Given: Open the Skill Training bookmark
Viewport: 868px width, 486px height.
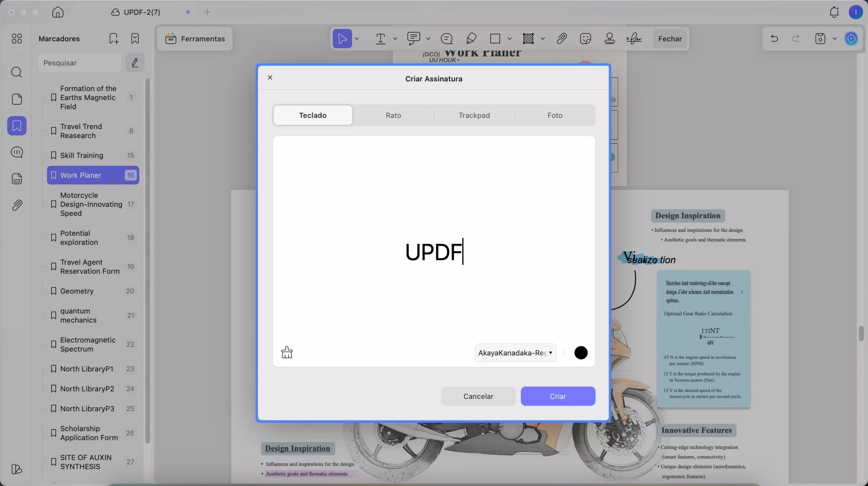Looking at the screenshot, I should (x=93, y=155).
